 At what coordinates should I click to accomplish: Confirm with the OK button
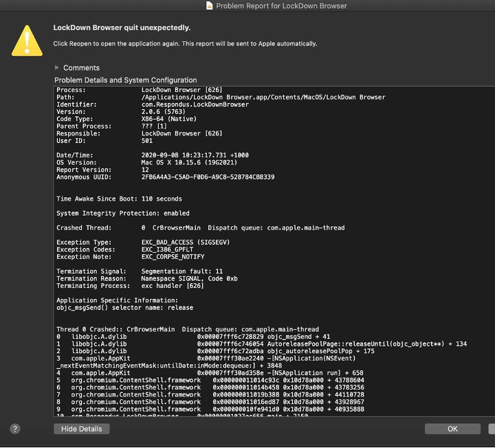452,429
